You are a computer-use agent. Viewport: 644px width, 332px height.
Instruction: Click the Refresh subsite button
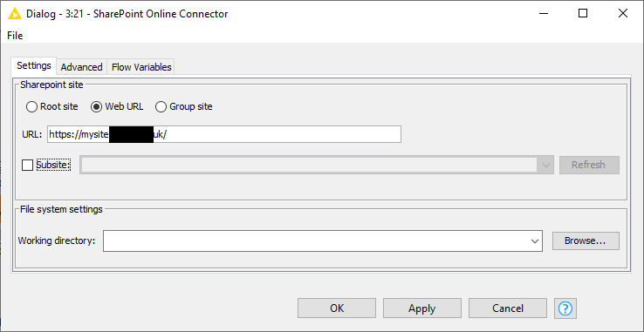pyautogui.click(x=589, y=165)
